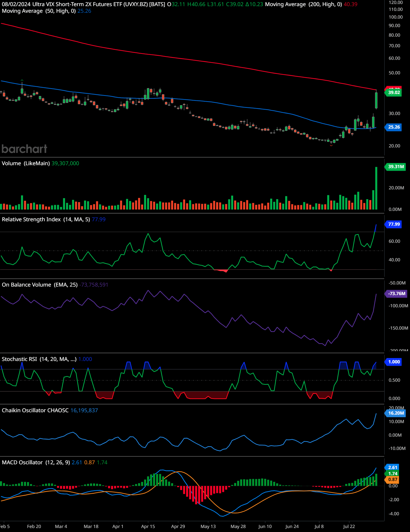Viewport: 410px width, 532px height.
Task: Click the 39,307,000 volume reading
Action: pyautogui.click(x=65, y=163)
